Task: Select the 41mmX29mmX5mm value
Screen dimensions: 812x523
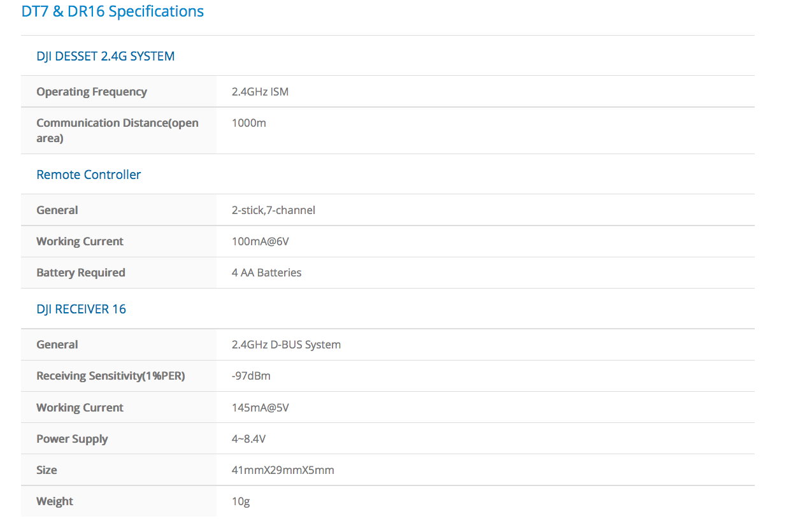Action: coord(283,470)
